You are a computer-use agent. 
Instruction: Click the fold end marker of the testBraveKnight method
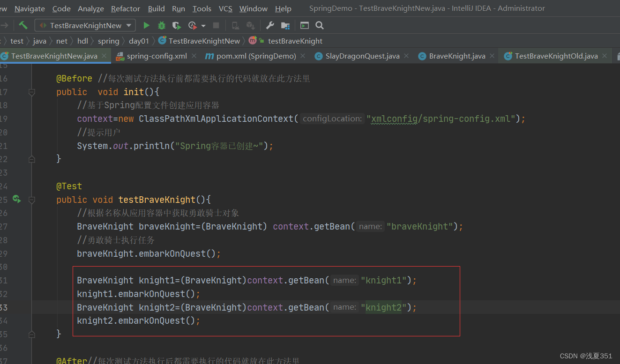pos(31,334)
